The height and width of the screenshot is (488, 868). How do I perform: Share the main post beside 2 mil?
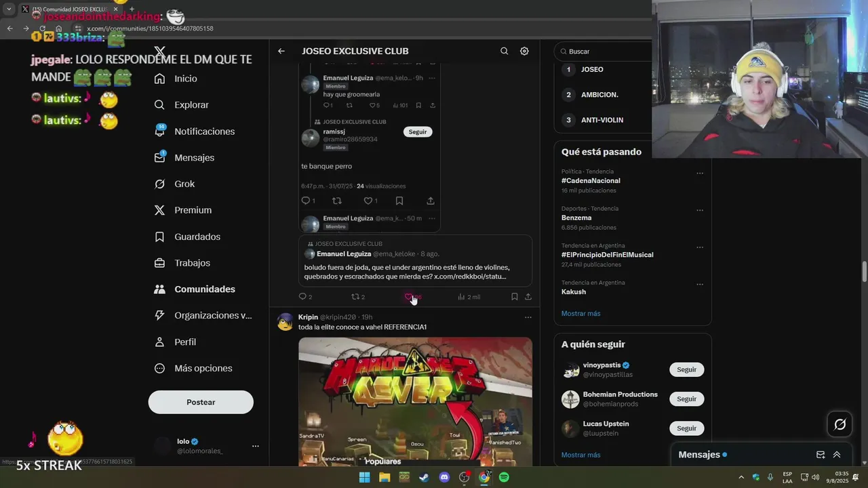pyautogui.click(x=528, y=297)
